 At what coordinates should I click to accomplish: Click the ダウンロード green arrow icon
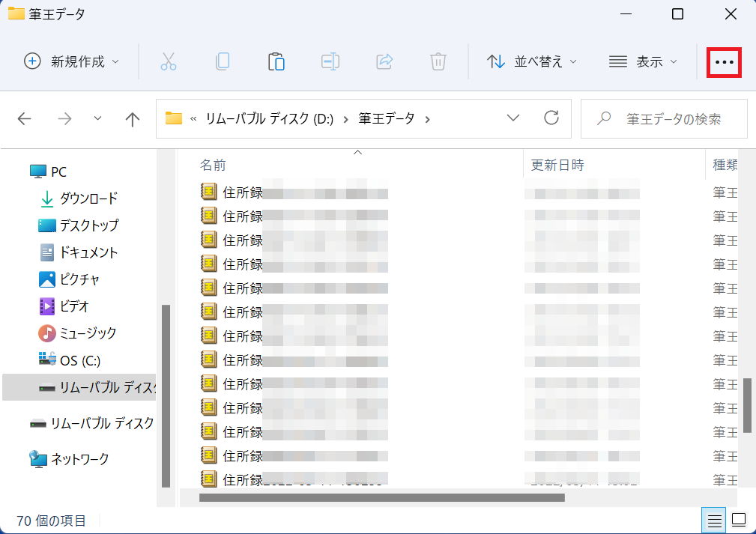[46, 198]
